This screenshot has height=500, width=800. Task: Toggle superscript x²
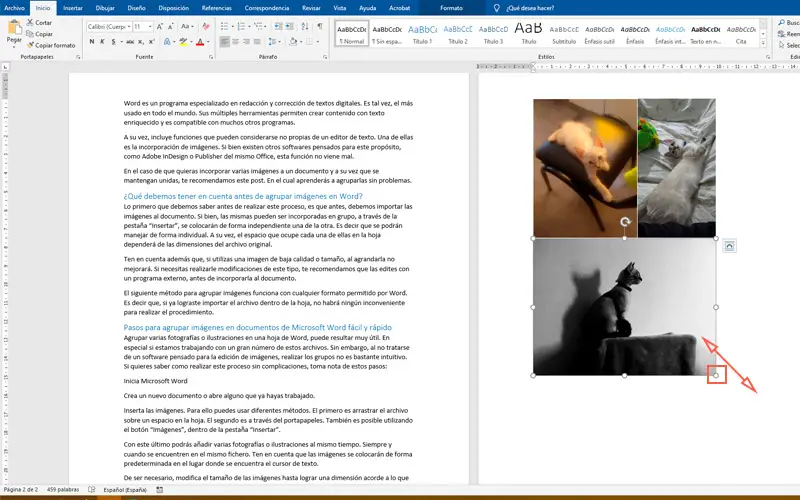tap(152, 42)
